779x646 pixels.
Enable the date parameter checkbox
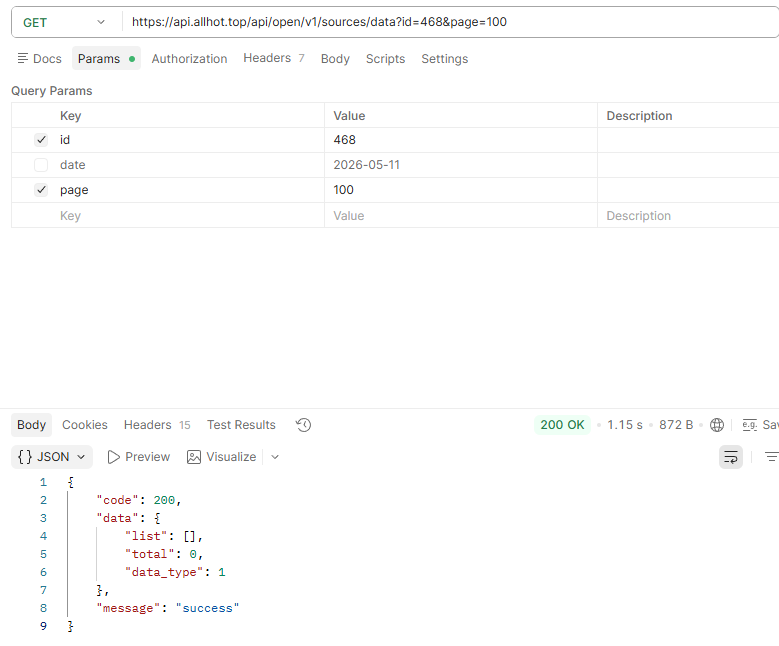(x=41, y=165)
